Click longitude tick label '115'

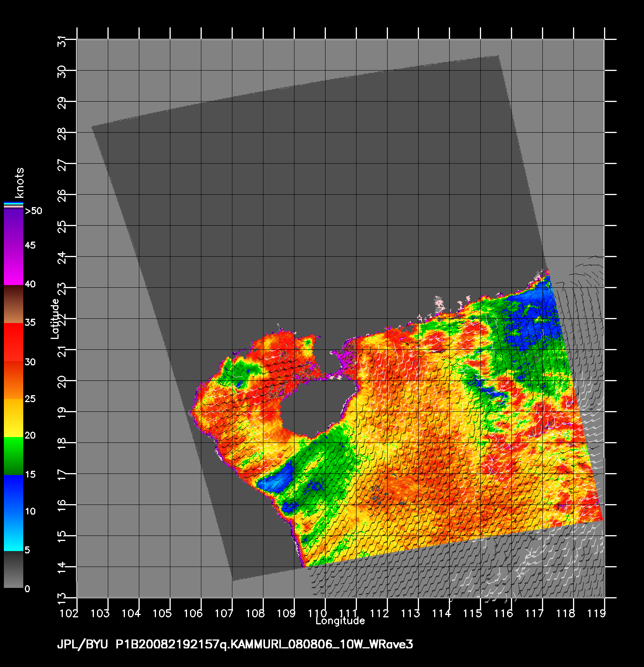(x=473, y=613)
